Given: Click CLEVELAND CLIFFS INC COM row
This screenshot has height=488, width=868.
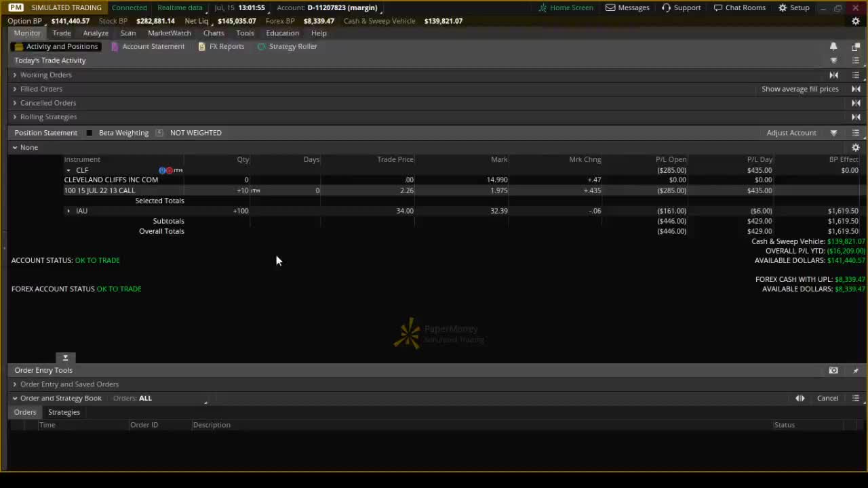Looking at the screenshot, I should 461,180.
